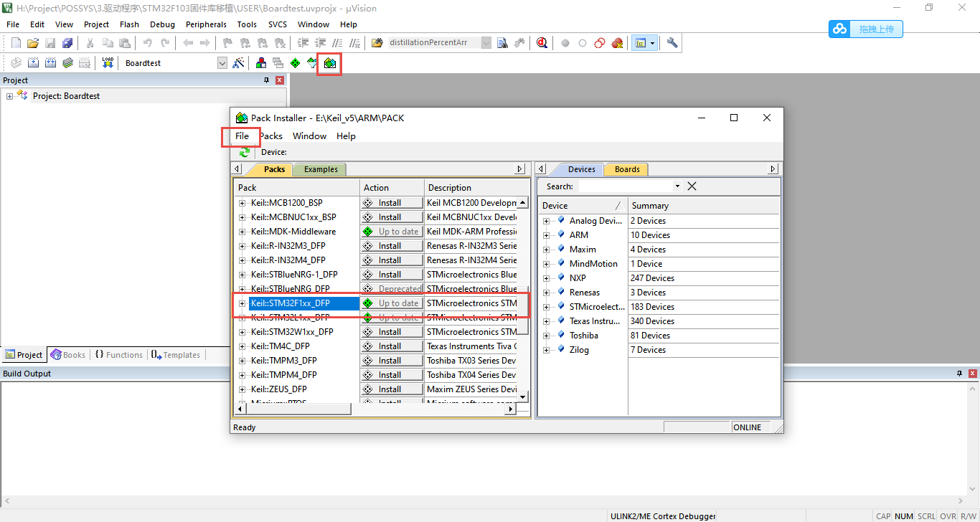This screenshot has width=980, height=522.
Task: Click the Paste icon in toolbar
Action: (x=125, y=43)
